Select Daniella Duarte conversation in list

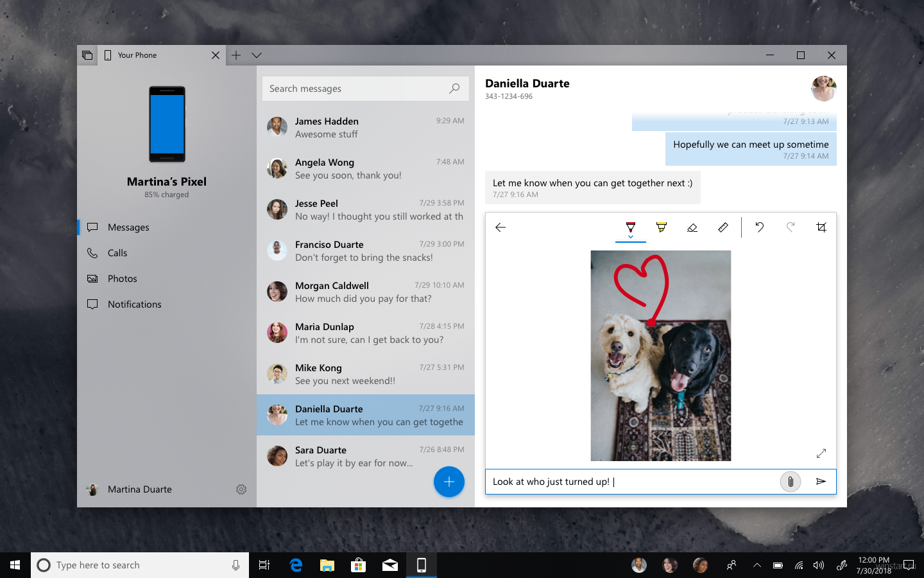point(366,415)
